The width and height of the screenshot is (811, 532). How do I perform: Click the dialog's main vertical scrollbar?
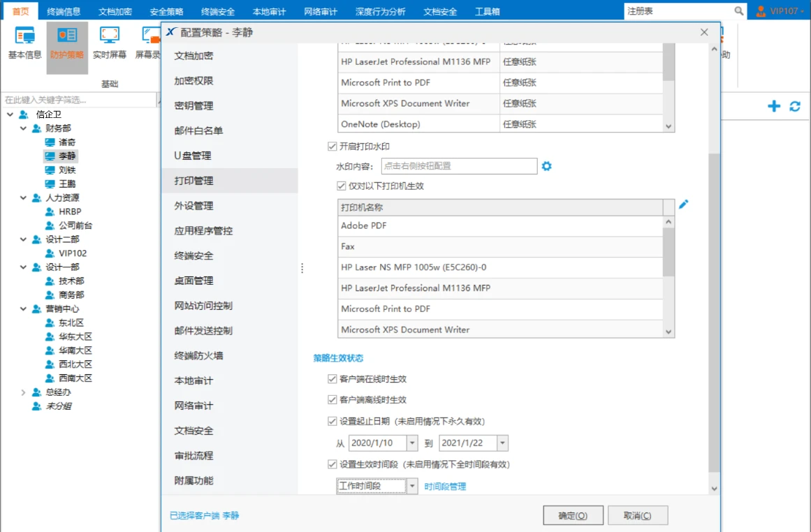pyautogui.click(x=715, y=313)
